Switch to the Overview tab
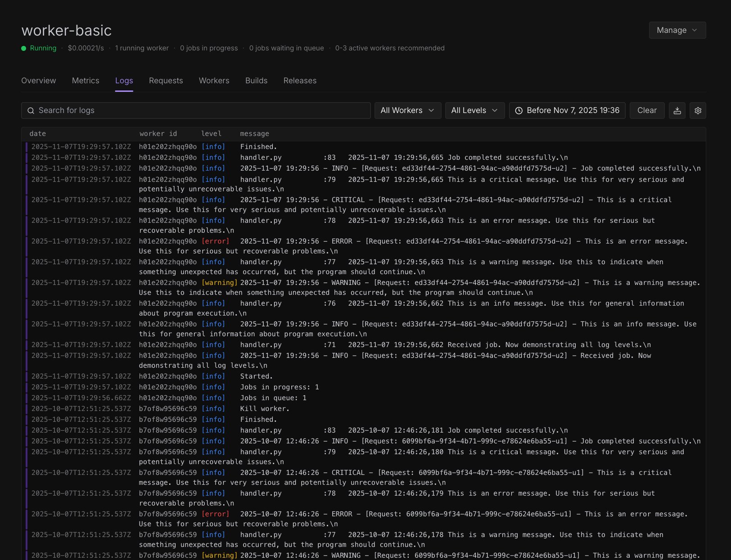This screenshot has width=731, height=560. [x=39, y=81]
